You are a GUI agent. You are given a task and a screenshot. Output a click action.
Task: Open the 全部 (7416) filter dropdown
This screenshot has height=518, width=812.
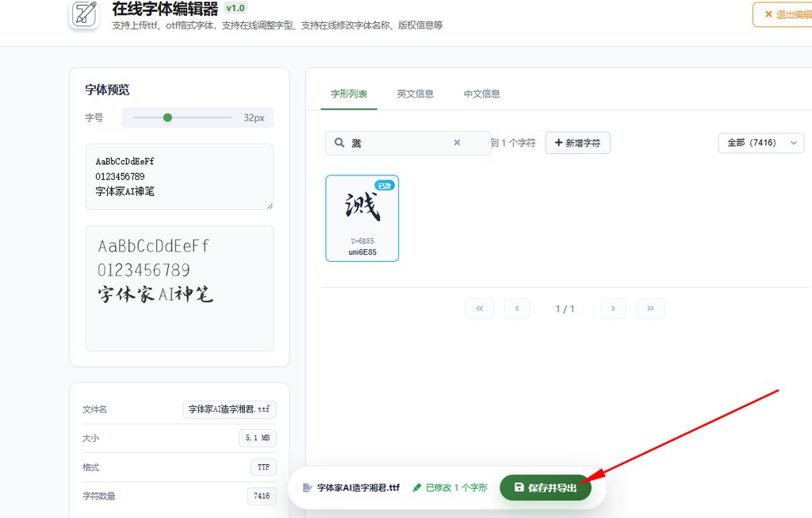pos(760,143)
